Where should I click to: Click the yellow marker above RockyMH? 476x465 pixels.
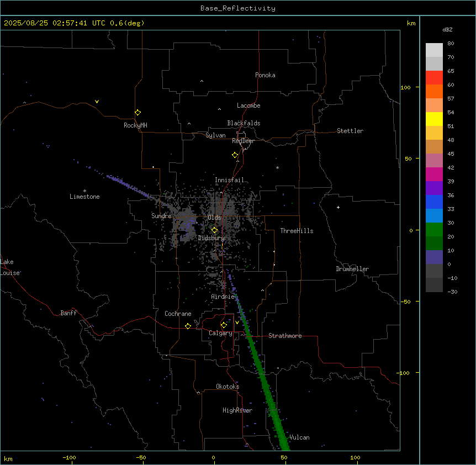coord(137,113)
